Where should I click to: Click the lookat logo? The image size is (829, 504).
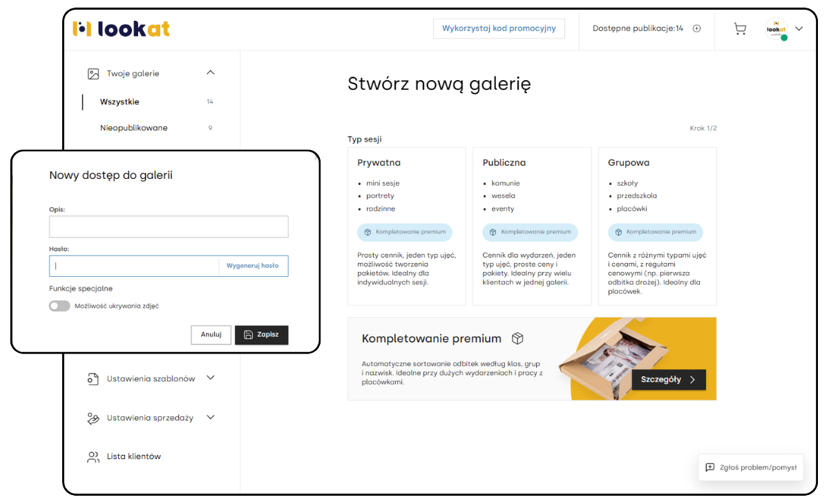coord(121,28)
